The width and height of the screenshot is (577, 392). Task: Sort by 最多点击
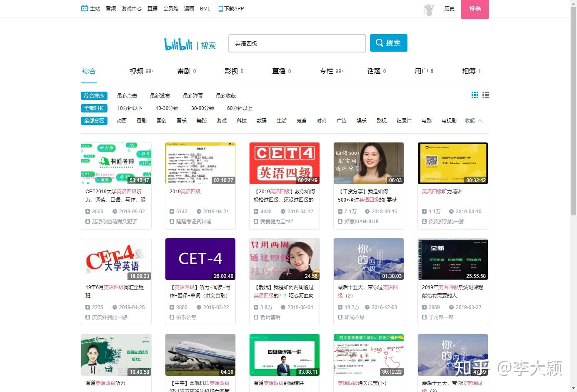127,96
